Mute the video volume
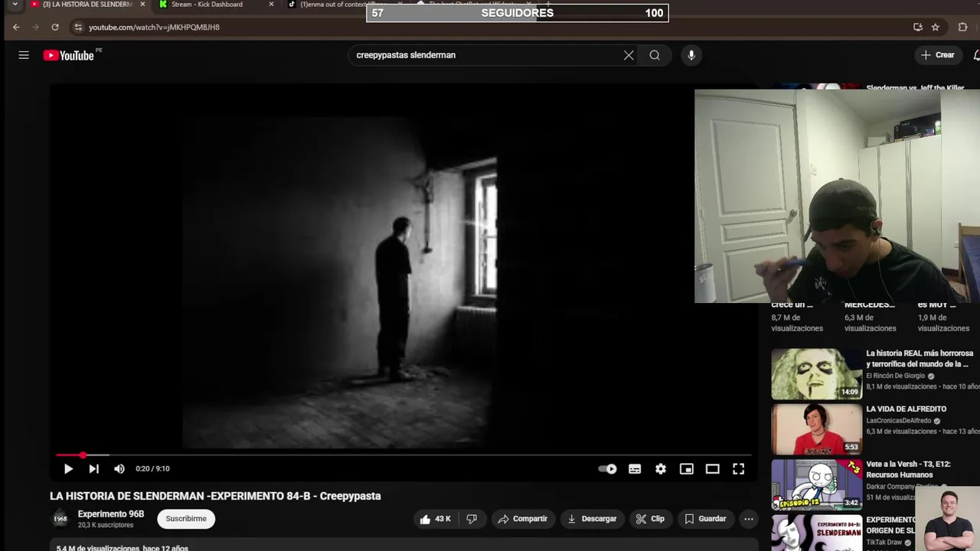 [119, 469]
